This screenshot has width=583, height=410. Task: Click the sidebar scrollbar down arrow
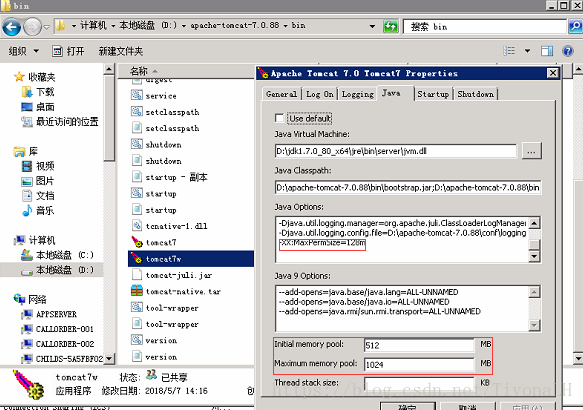[109, 359]
